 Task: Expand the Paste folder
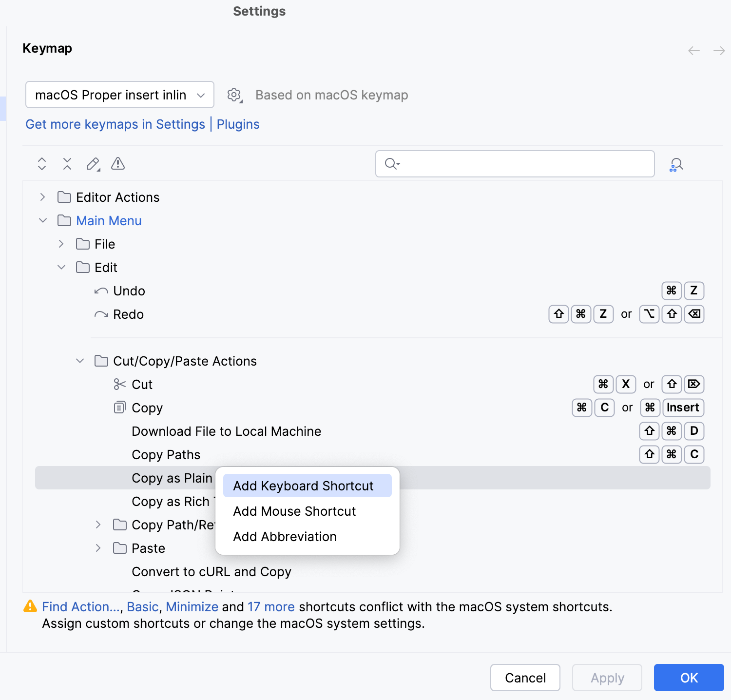tap(98, 548)
